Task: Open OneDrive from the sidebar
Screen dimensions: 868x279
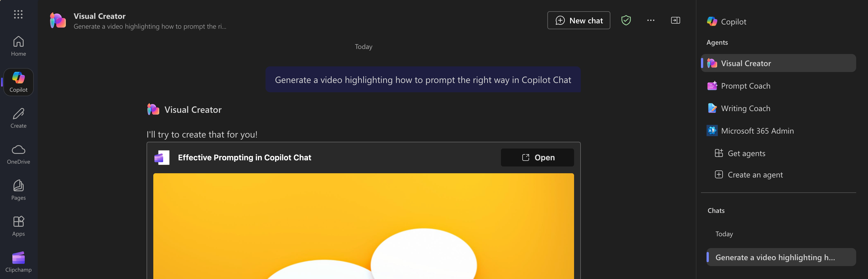Action: [18, 154]
